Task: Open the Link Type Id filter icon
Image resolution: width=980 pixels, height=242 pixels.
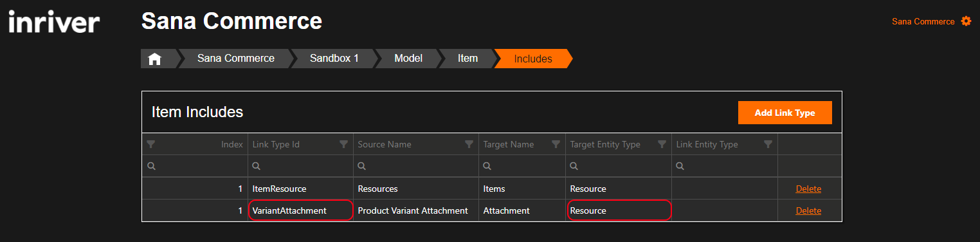Action: point(343,144)
